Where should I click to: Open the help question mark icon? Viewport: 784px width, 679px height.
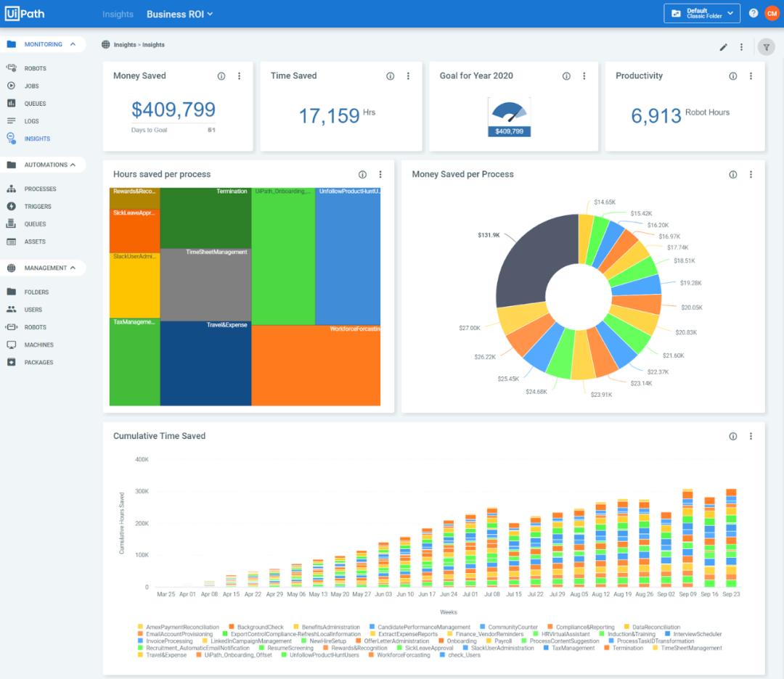(x=754, y=13)
